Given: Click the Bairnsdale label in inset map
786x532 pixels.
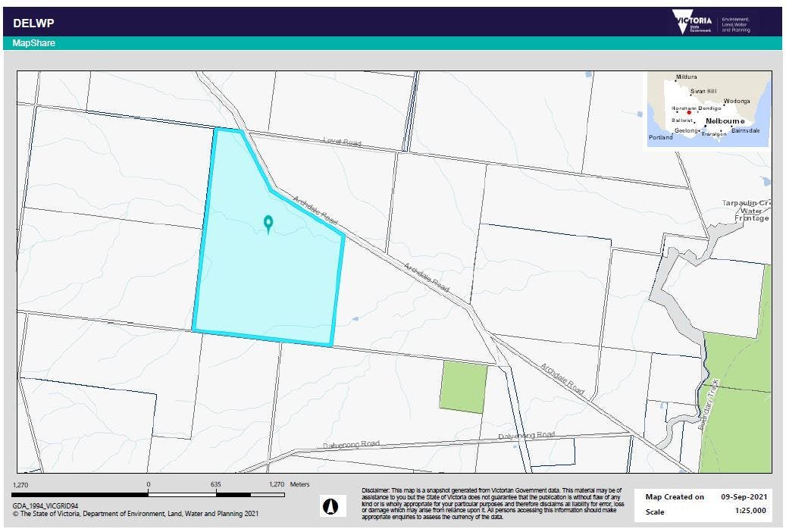Looking at the screenshot, I should (745, 130).
